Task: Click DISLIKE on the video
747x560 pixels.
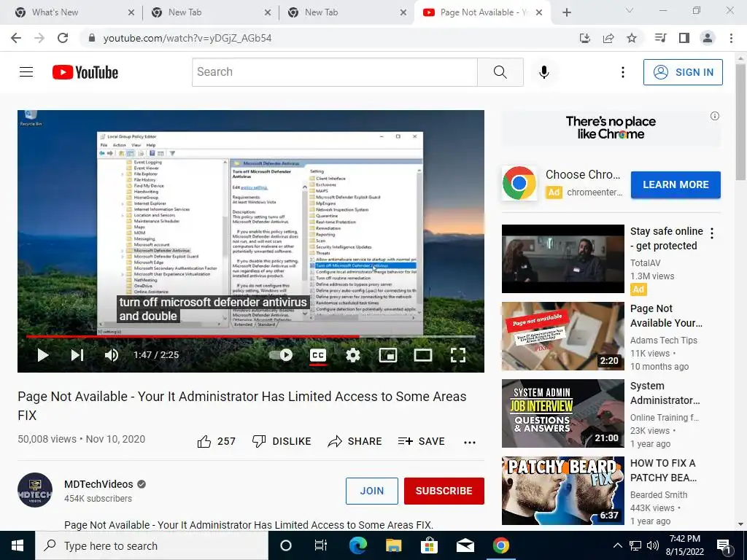Action: pyautogui.click(x=281, y=441)
